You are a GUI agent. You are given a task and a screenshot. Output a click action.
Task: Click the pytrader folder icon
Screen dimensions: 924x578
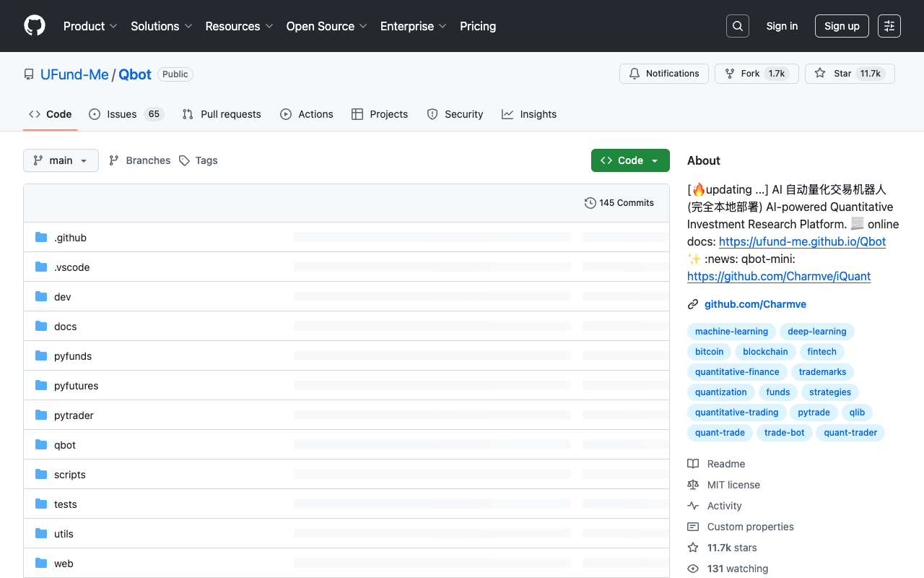(41, 415)
